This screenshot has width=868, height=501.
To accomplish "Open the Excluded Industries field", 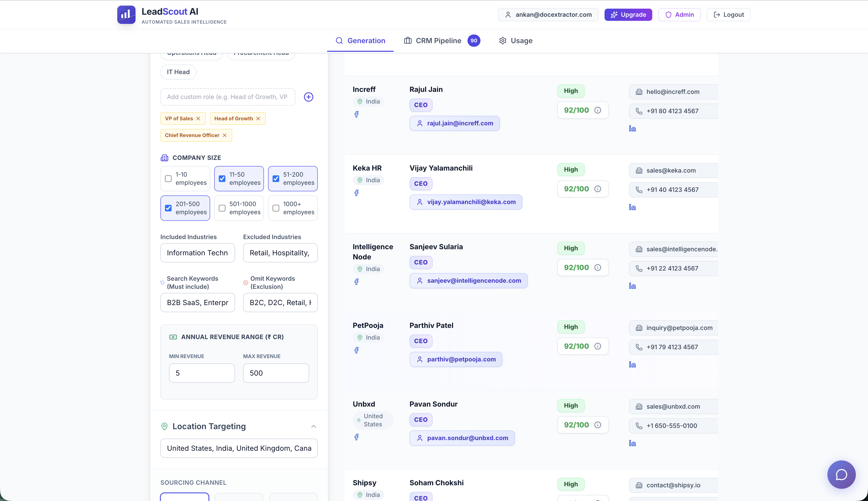I will (280, 253).
